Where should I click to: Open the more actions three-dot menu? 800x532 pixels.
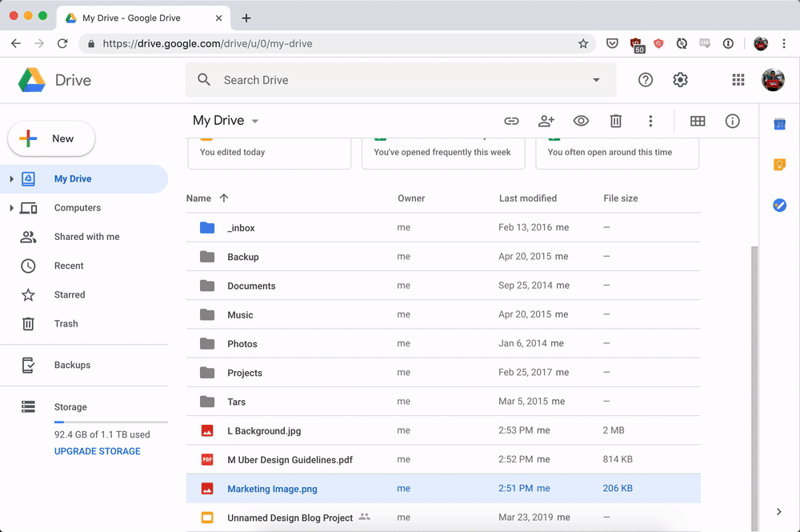point(650,121)
